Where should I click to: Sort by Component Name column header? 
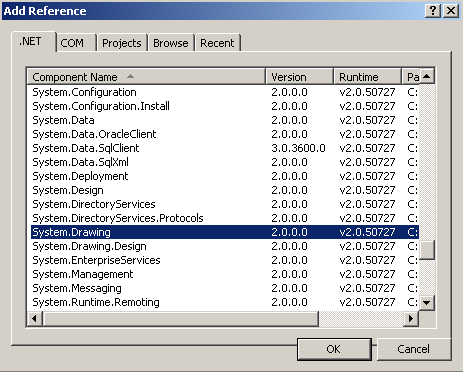click(x=146, y=77)
